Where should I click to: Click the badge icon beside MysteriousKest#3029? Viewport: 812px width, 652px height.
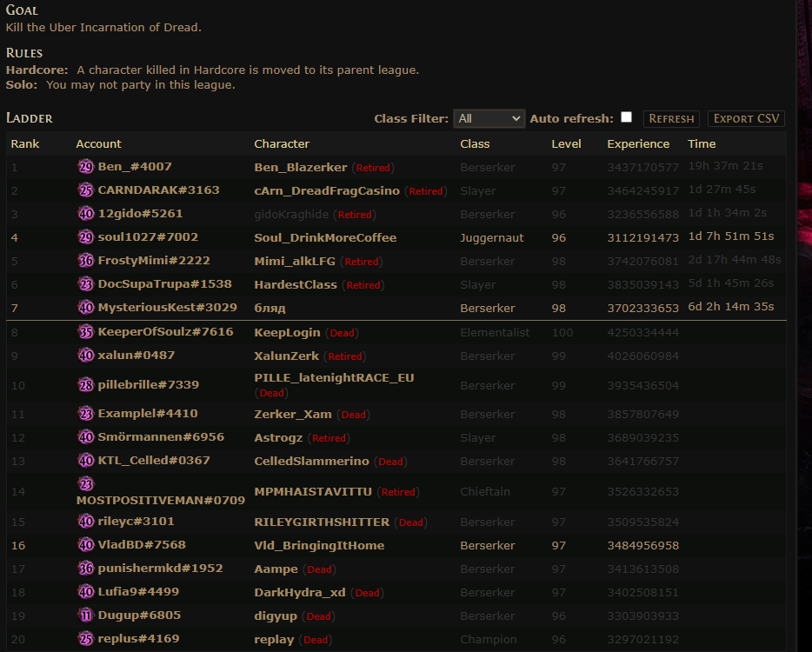(x=85, y=308)
